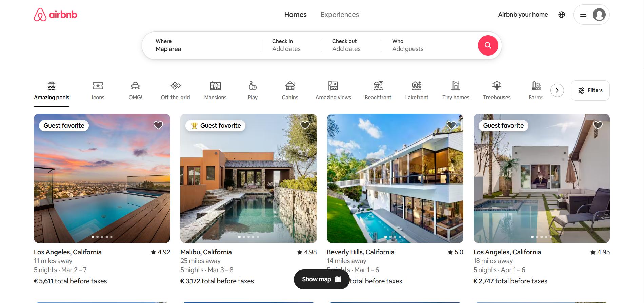Click the red search magnifier button
This screenshot has height=303, width=644.
click(x=488, y=45)
